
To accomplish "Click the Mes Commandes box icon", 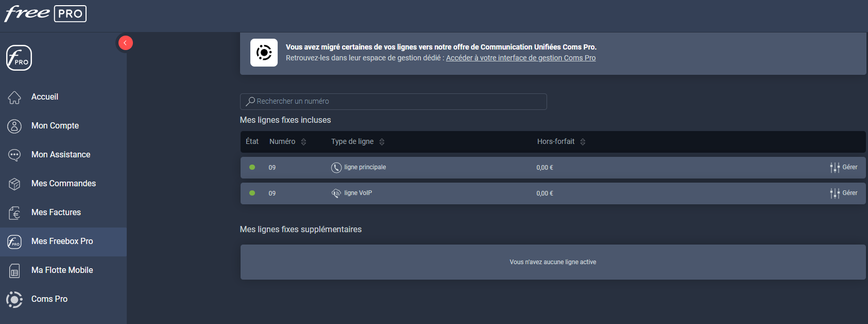I will coord(14,184).
